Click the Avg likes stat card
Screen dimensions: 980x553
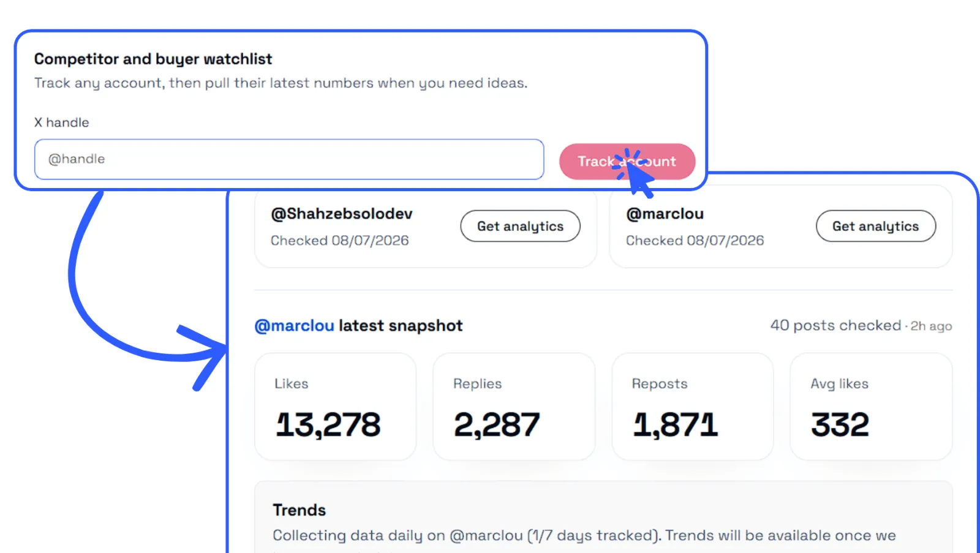pos(871,406)
